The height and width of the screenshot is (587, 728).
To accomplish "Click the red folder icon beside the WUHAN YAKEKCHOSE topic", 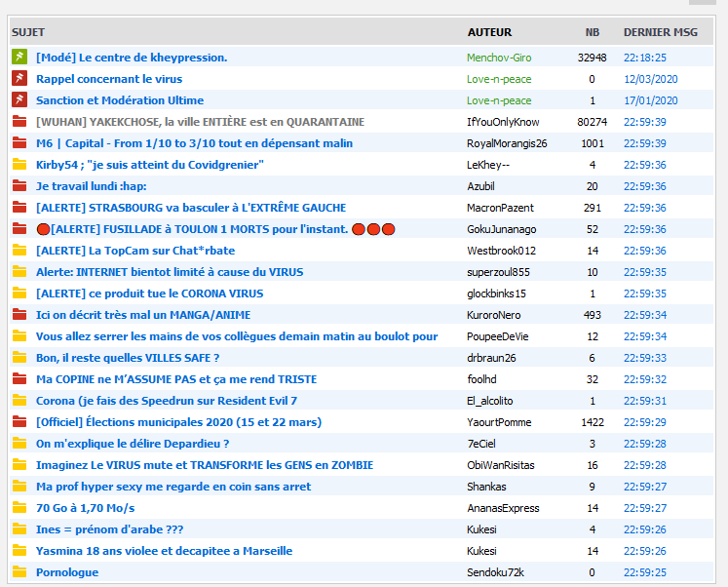I will 19,122.
